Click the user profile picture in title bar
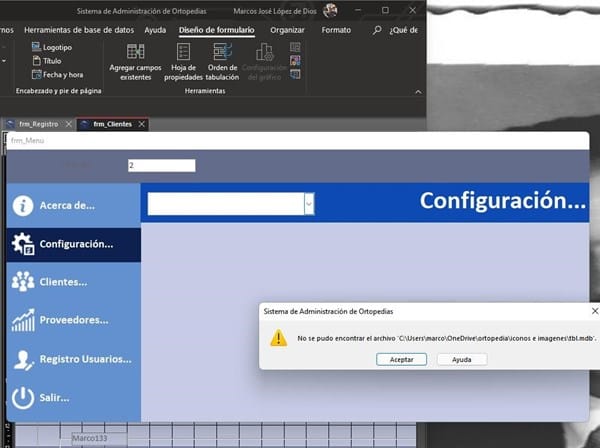 [x=330, y=11]
